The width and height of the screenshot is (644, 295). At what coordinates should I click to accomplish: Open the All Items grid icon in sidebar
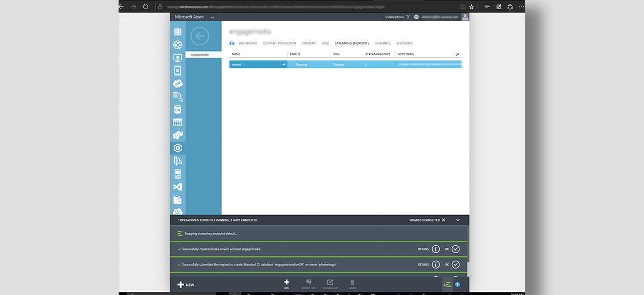pyautogui.click(x=178, y=32)
